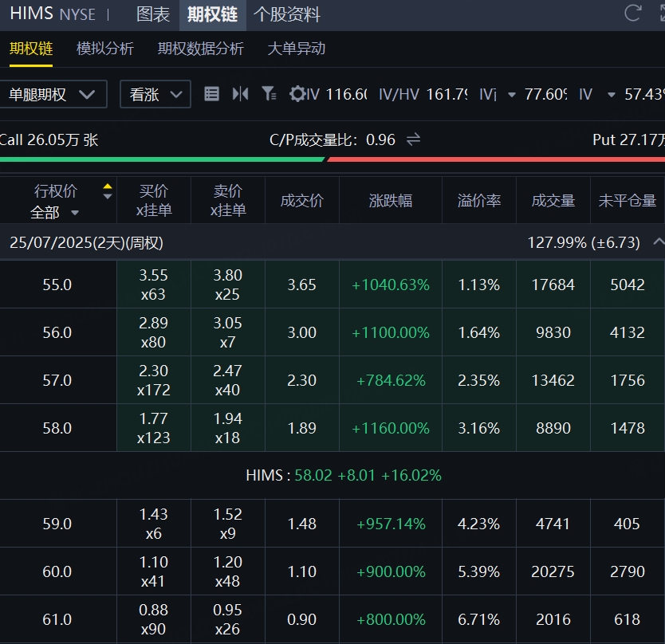Screen dimensions: 665x644
Task: Click the 买价 column header
Action: (154, 200)
